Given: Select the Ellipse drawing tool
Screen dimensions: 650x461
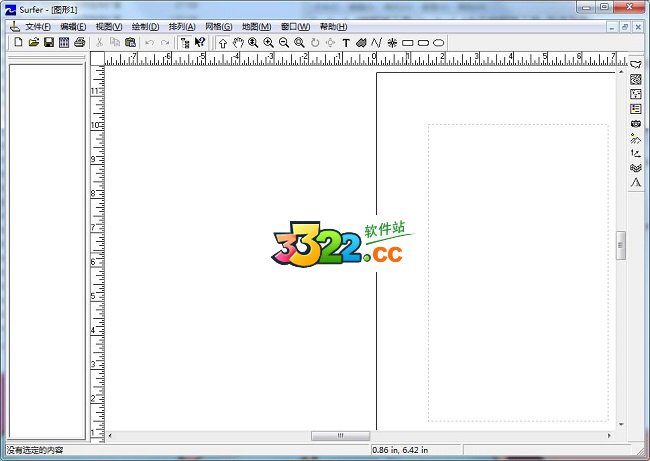Looking at the screenshot, I should 439,43.
